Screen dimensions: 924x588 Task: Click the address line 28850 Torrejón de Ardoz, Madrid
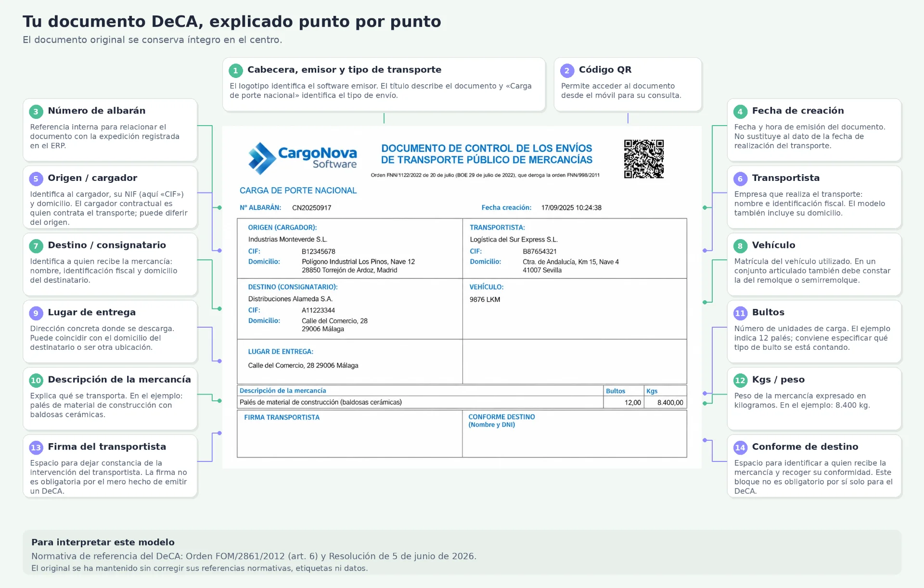coord(349,270)
